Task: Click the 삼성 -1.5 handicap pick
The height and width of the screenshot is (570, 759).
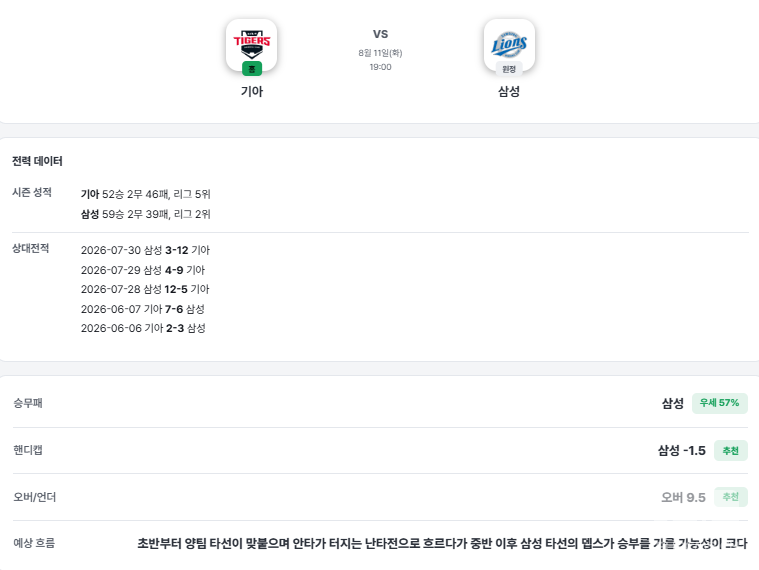Action: tap(682, 450)
